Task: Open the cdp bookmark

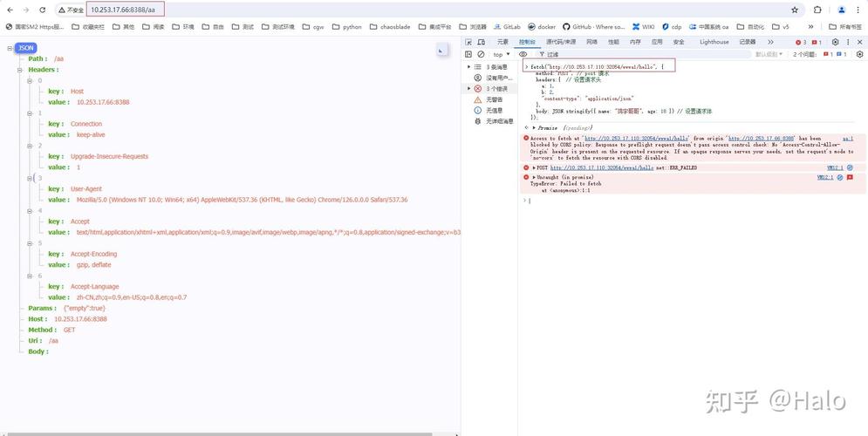Action: [672, 26]
